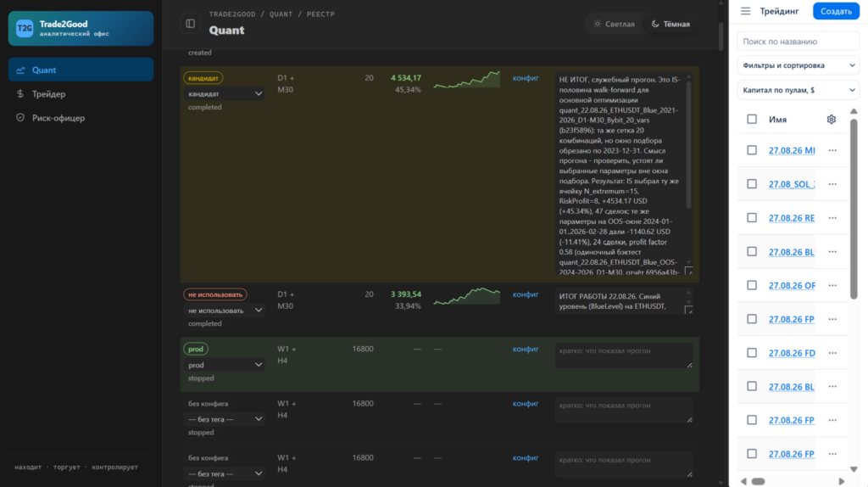Open more options for 27.08.26 RE row
Viewport: 868px width, 487px height.
click(832, 218)
